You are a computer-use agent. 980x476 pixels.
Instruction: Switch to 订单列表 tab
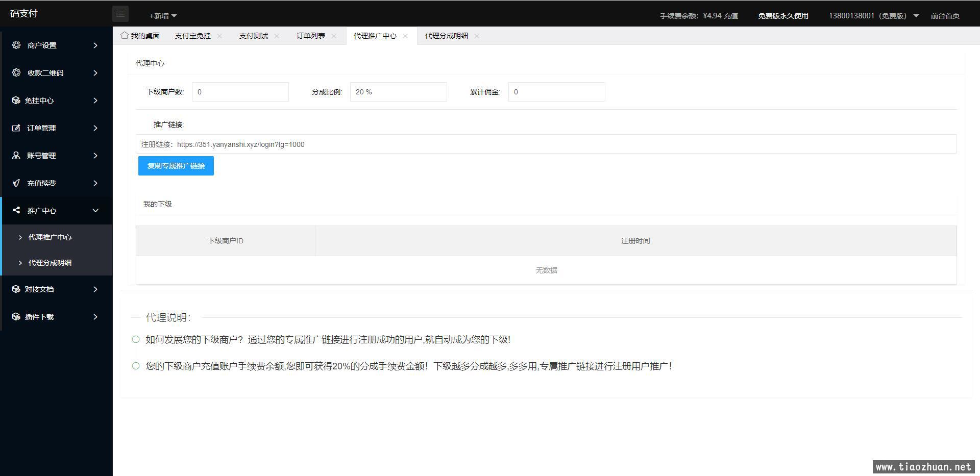[311, 36]
